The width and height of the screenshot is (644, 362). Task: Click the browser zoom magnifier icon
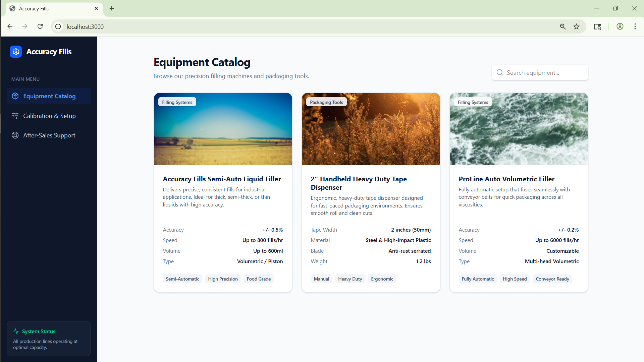pos(563,26)
